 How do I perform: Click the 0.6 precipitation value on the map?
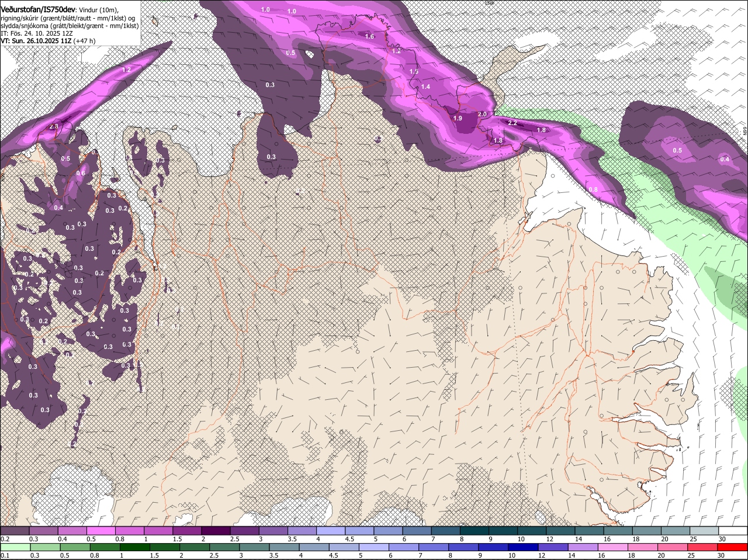click(x=81, y=173)
